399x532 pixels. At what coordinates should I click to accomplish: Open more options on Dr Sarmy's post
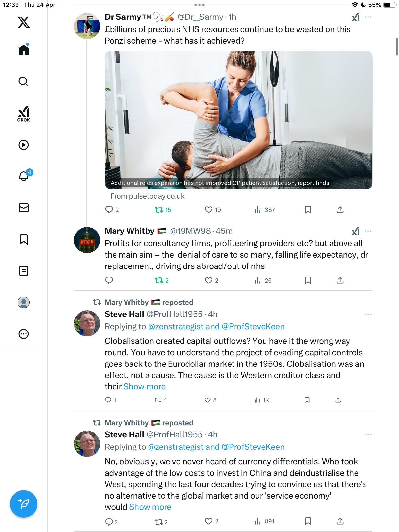click(368, 17)
